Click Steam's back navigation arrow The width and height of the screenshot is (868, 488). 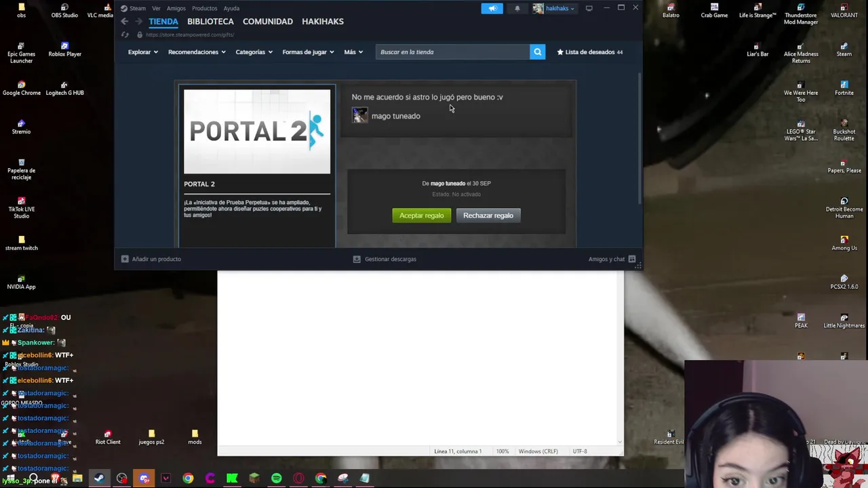click(x=125, y=22)
